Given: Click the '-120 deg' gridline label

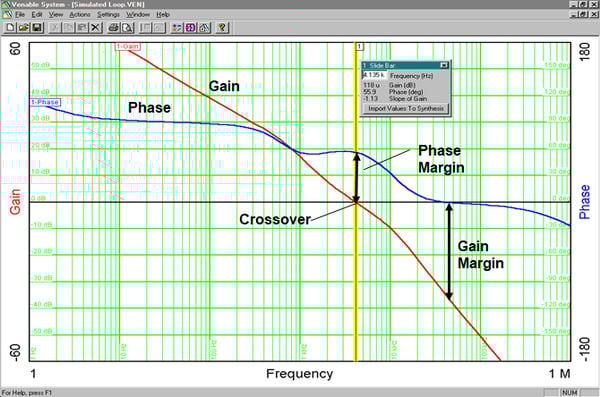Looking at the screenshot, I should point(556,305).
